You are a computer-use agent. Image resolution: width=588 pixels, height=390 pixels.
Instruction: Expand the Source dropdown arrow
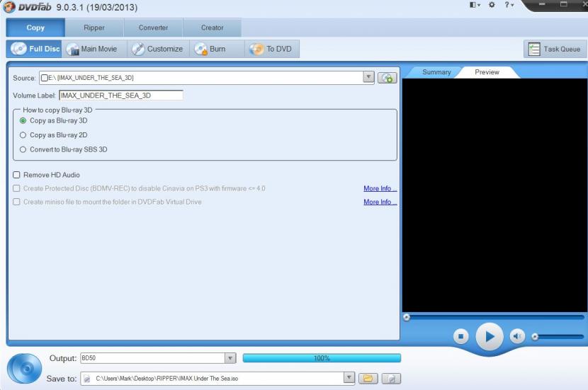(368, 77)
